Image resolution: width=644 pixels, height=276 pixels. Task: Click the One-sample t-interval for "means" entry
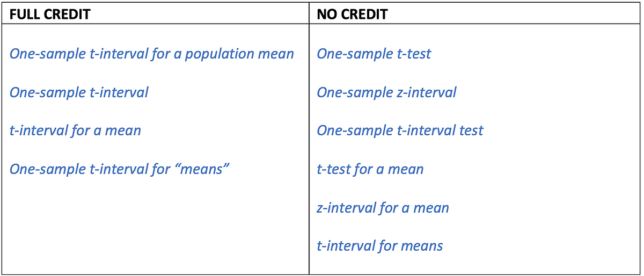[x=120, y=169]
